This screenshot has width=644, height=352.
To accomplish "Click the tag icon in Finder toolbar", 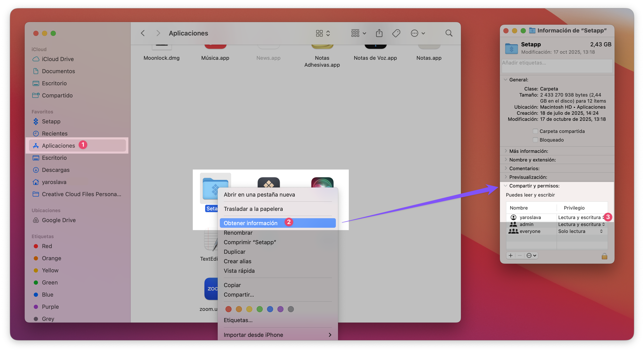I will [396, 33].
